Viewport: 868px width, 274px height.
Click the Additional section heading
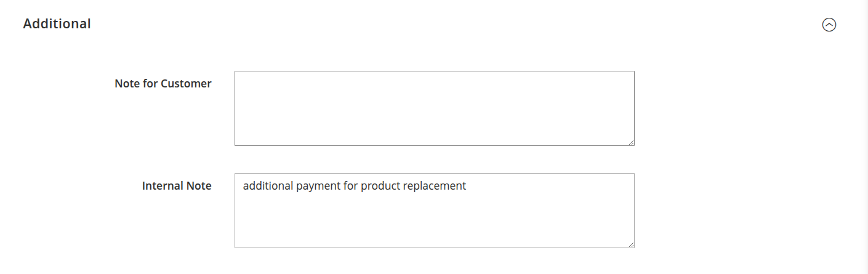tap(57, 24)
